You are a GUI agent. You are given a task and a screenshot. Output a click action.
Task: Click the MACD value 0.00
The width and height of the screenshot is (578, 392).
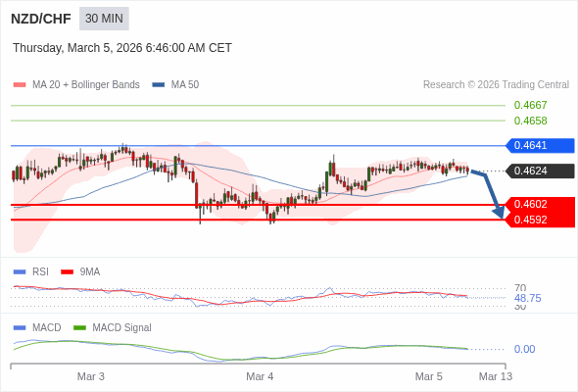pyautogui.click(x=524, y=349)
